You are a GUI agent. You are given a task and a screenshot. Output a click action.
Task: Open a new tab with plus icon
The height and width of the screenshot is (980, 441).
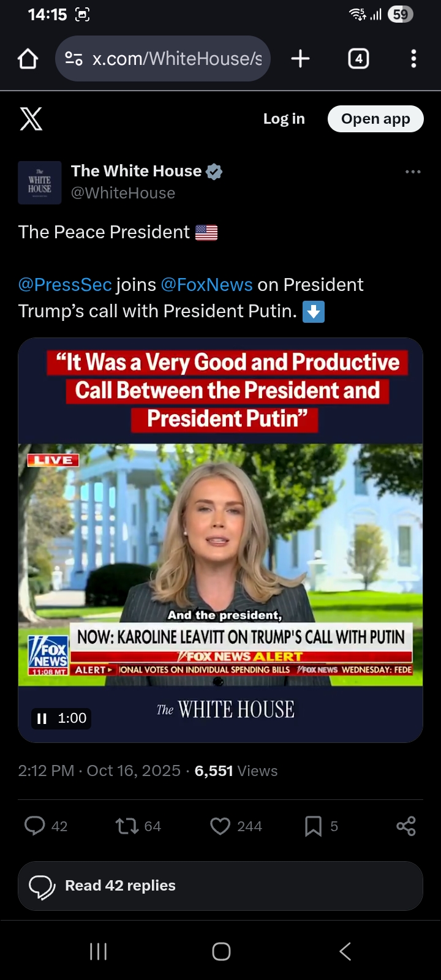[x=300, y=59]
